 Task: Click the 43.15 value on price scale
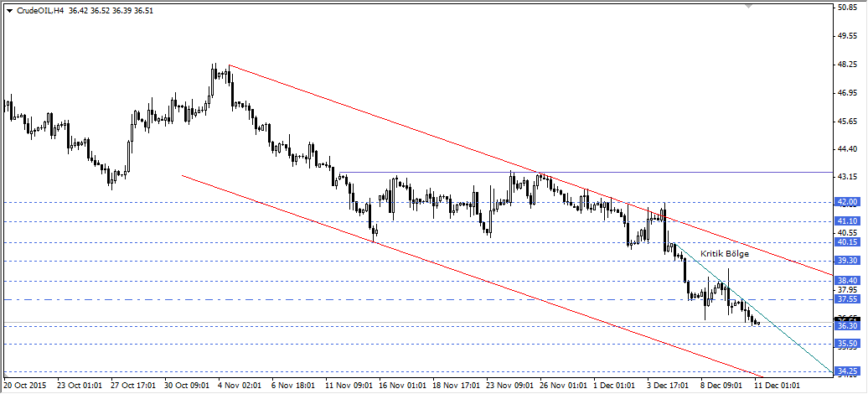coord(847,176)
